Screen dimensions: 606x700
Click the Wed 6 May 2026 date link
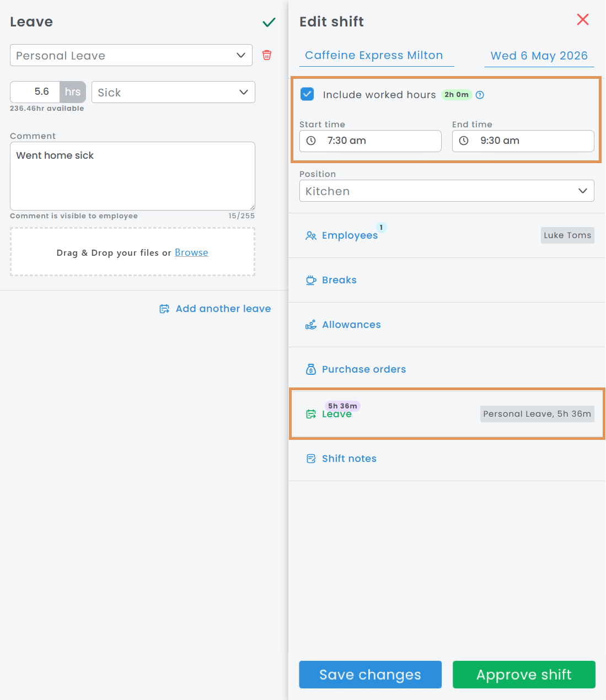pos(539,56)
